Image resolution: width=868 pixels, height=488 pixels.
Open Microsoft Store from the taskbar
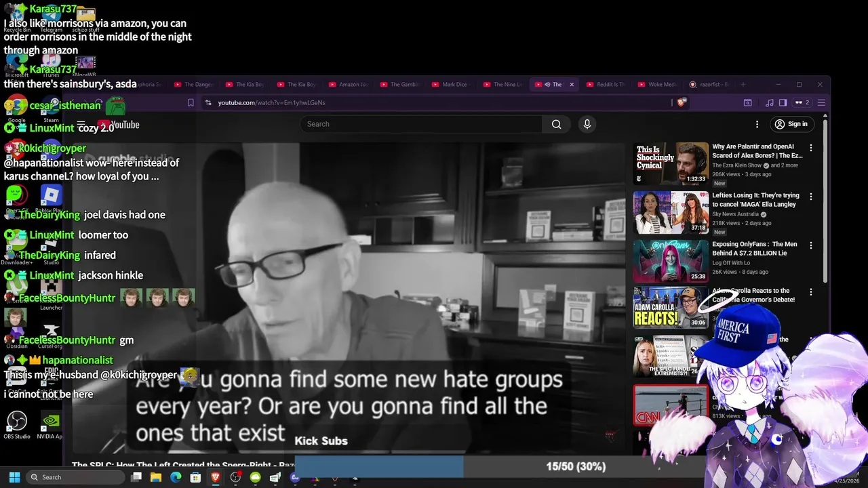click(195, 477)
